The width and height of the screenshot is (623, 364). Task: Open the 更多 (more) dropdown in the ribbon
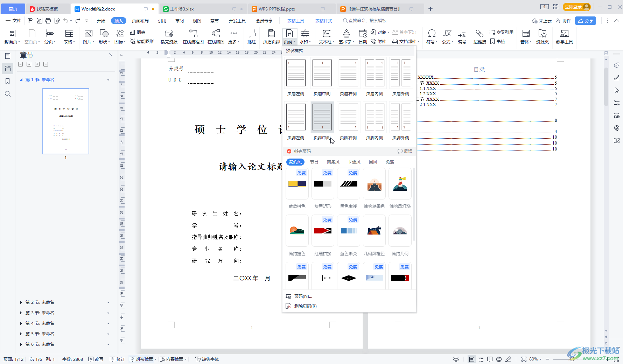coord(234,37)
